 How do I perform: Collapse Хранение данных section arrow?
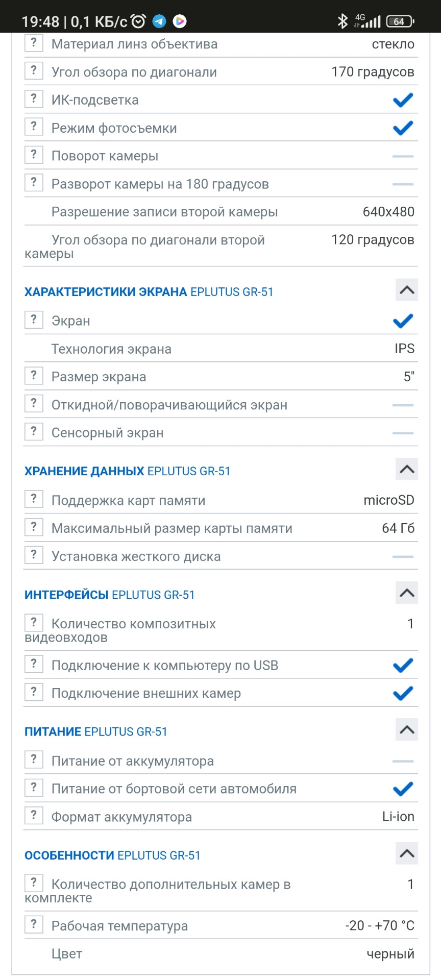[x=407, y=469]
